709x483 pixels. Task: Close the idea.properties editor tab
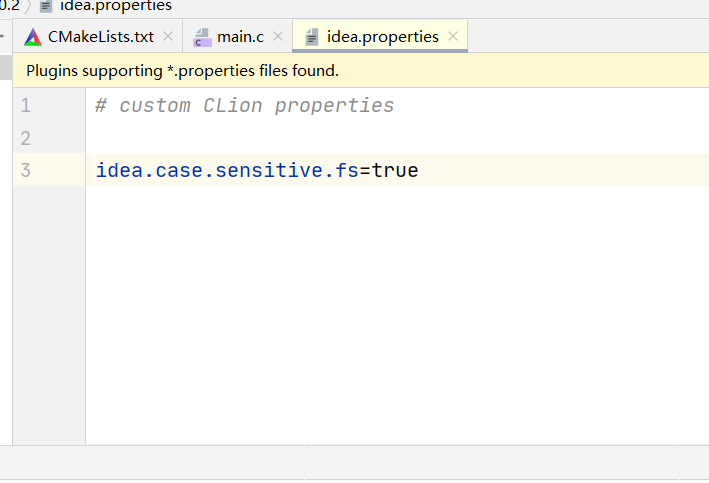point(453,36)
